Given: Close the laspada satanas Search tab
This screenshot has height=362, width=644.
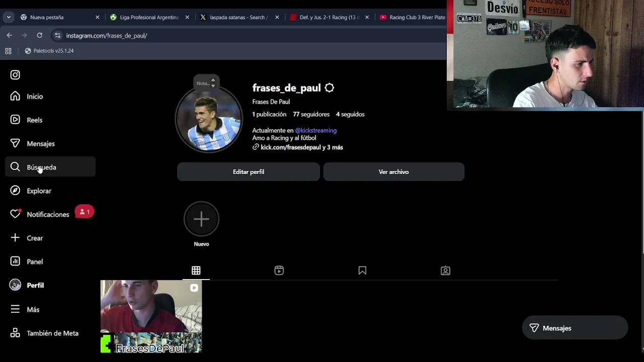Looking at the screenshot, I should [277, 17].
